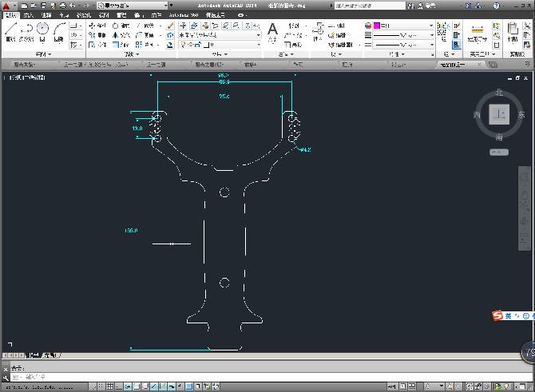
Task: Toggle Object Snap in status bar
Action: tap(137, 386)
